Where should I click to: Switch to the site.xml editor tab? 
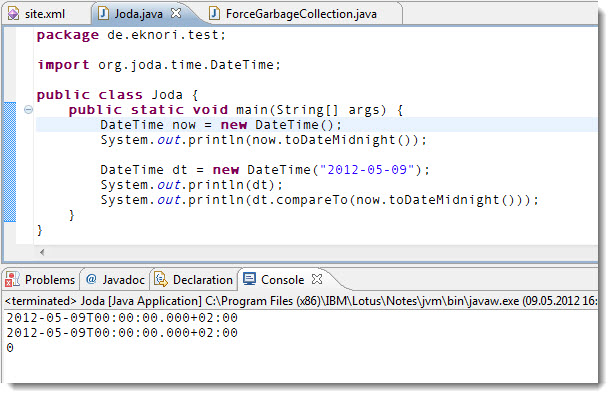[x=45, y=14]
